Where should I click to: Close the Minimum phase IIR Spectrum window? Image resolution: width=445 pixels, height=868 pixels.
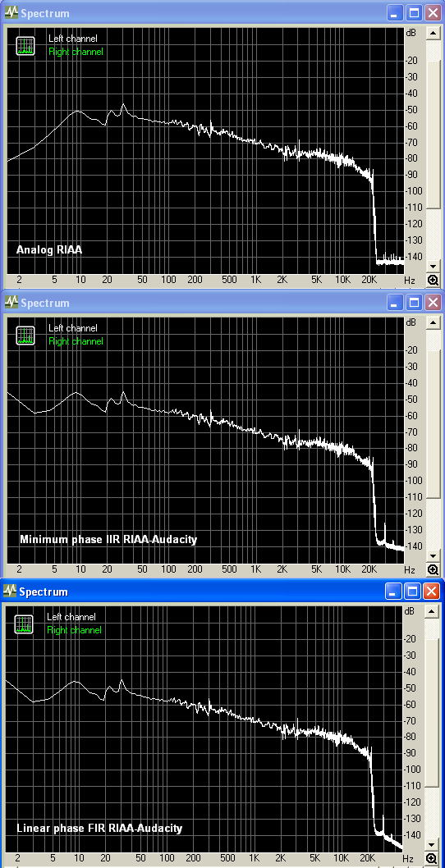[x=432, y=302]
